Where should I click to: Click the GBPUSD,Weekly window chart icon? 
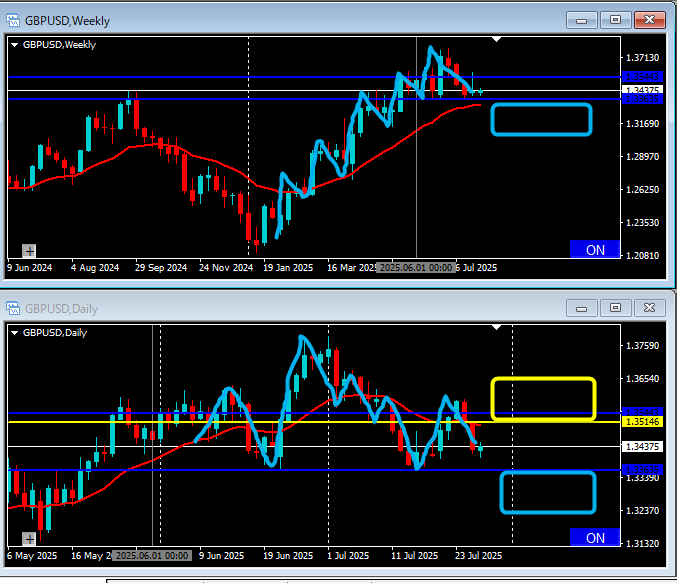13,20
